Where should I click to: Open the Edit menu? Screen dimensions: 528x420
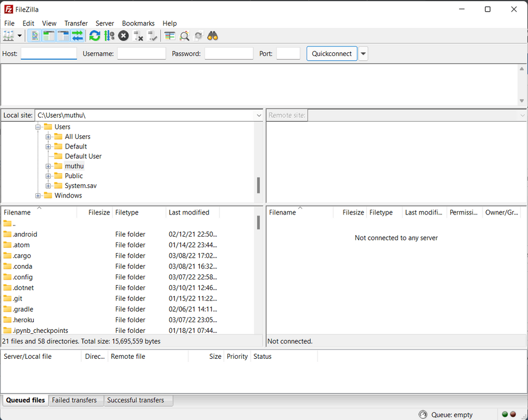[29, 23]
